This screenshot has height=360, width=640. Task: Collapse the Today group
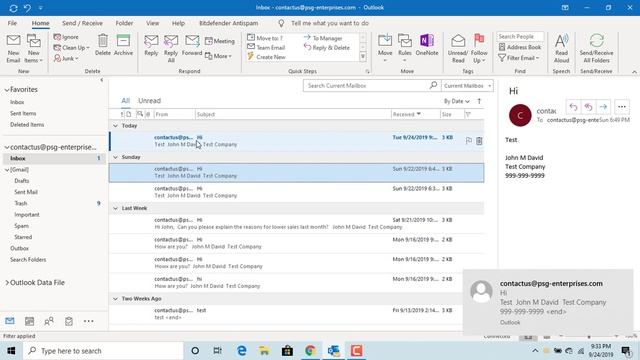tap(116, 126)
